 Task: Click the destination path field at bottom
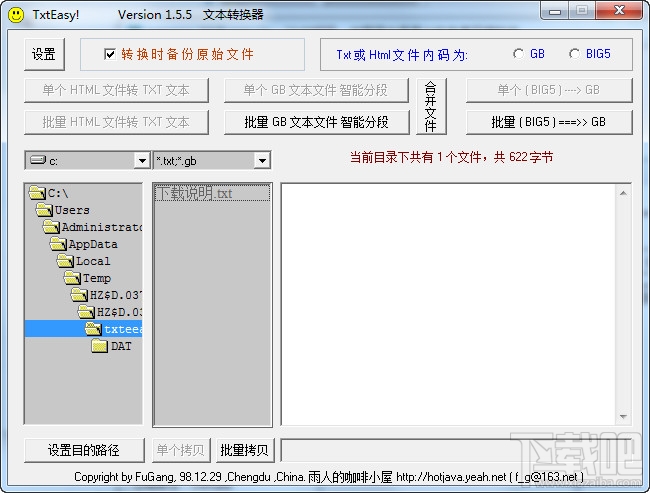tap(456, 450)
